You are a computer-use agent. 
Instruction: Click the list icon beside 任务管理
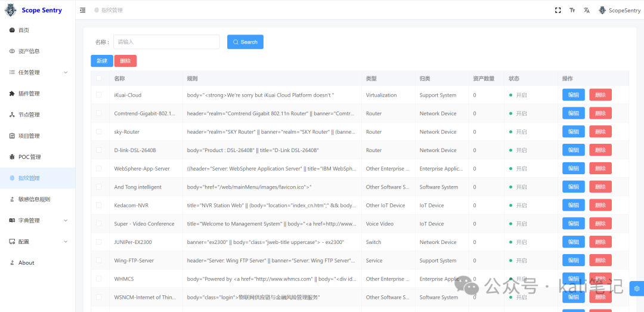pyautogui.click(x=12, y=72)
